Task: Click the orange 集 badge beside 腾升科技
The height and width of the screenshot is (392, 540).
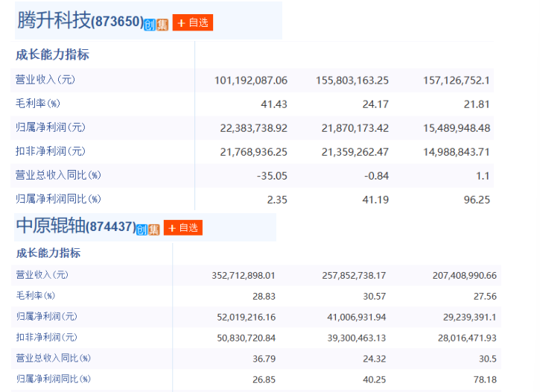Action: [162, 24]
